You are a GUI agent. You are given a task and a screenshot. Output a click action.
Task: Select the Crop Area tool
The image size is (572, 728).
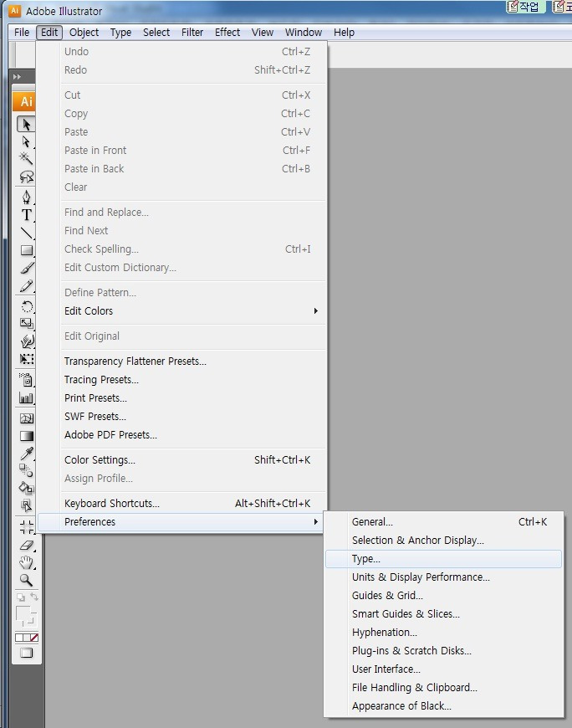click(x=27, y=526)
